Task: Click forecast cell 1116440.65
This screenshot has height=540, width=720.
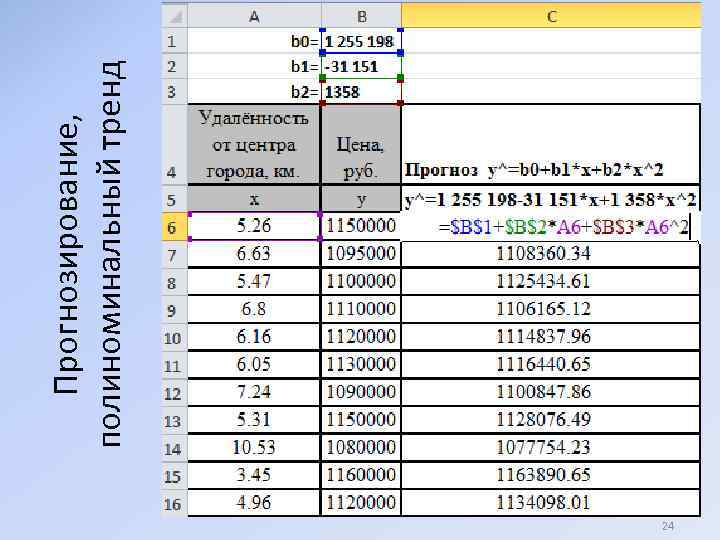Action: 551,365
